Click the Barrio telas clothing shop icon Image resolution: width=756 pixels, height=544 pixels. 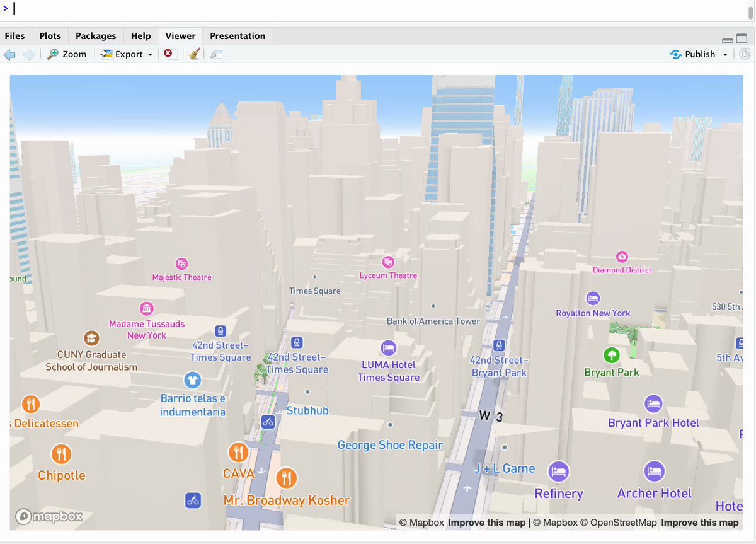tap(193, 380)
